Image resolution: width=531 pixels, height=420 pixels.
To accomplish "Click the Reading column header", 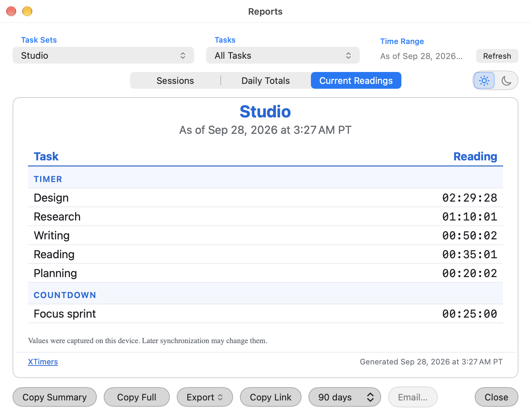I will 475,157.
